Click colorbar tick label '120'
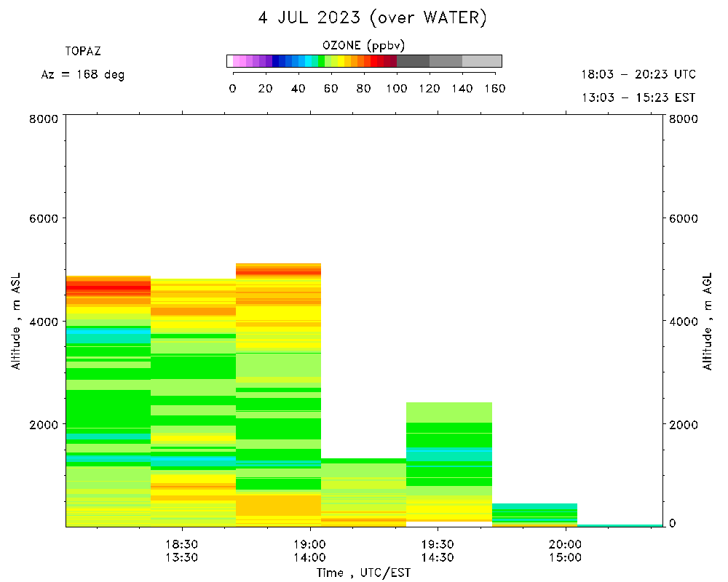 430,89
